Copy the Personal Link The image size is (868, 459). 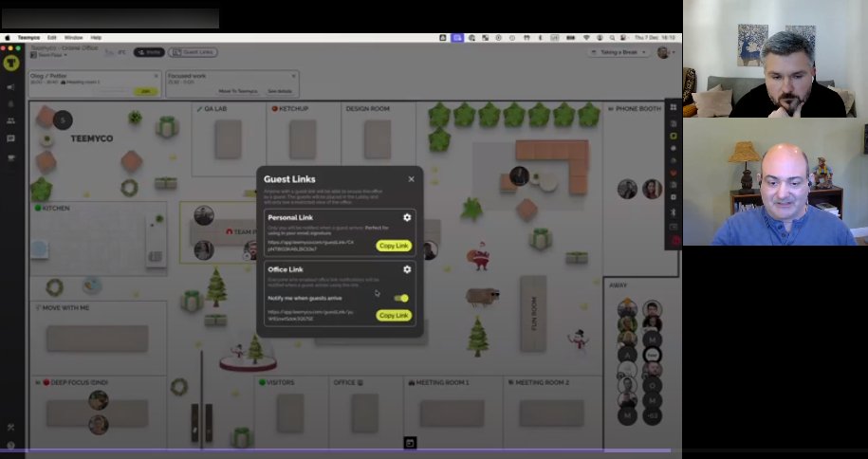point(394,246)
